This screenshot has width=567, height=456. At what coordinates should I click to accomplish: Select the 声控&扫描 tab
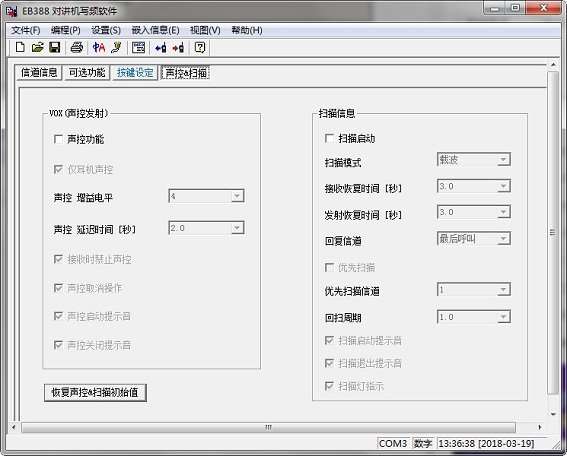(x=186, y=73)
